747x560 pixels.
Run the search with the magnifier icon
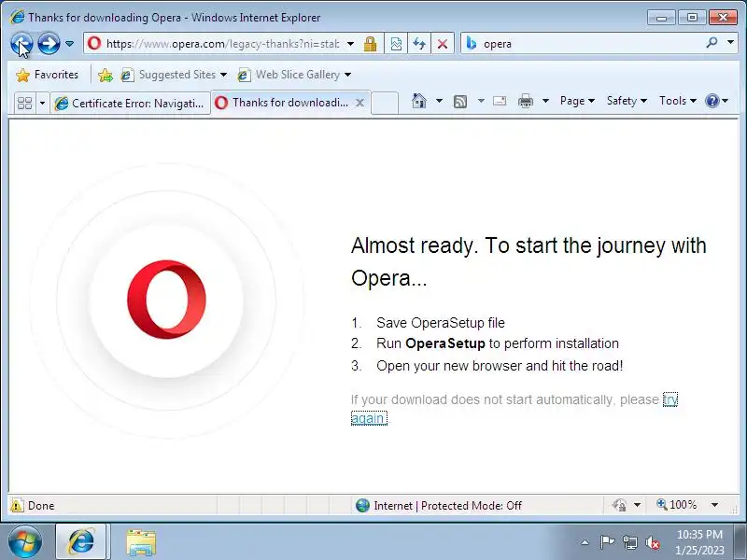click(x=712, y=43)
